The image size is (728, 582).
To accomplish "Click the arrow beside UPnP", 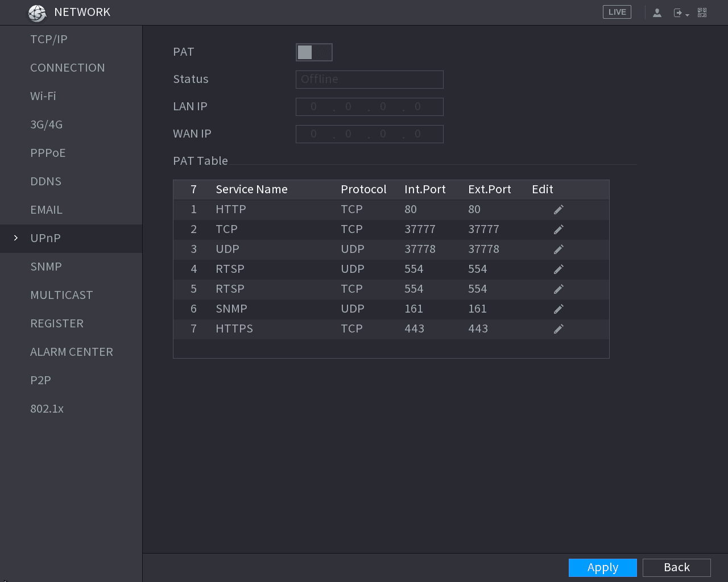I will click(x=16, y=238).
